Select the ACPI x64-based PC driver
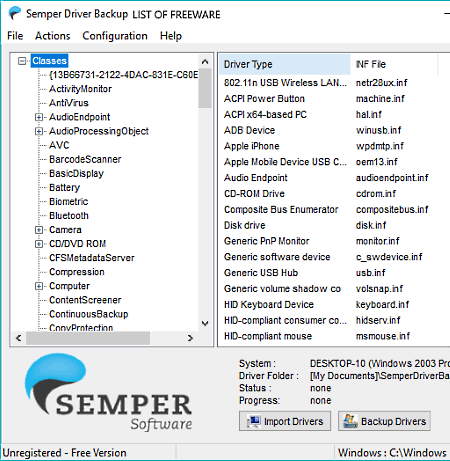Viewport: 450px width, 461px height. (x=265, y=114)
